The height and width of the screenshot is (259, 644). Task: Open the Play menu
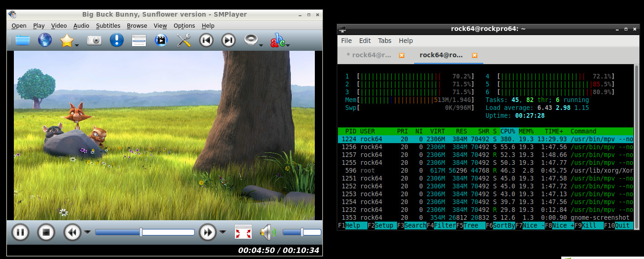39,26
